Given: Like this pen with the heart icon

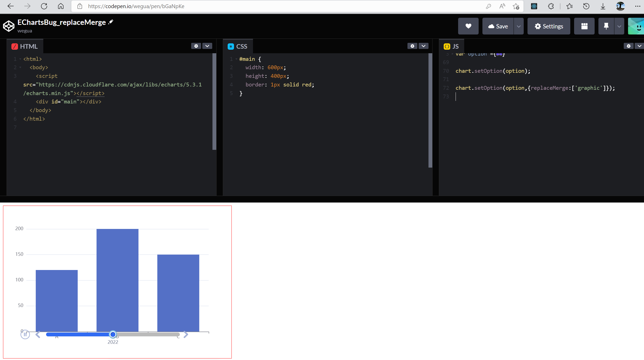Looking at the screenshot, I should [468, 26].
